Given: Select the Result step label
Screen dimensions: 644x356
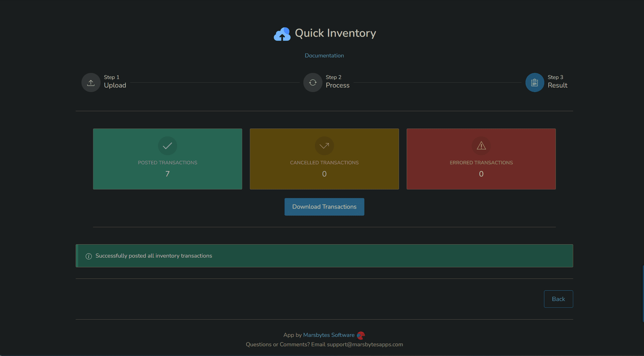Looking at the screenshot, I should coord(557,85).
